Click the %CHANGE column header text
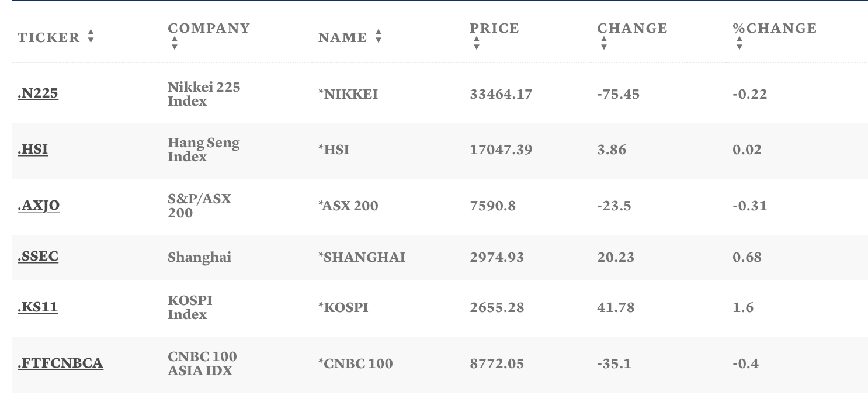The width and height of the screenshot is (868, 409). pos(775,28)
